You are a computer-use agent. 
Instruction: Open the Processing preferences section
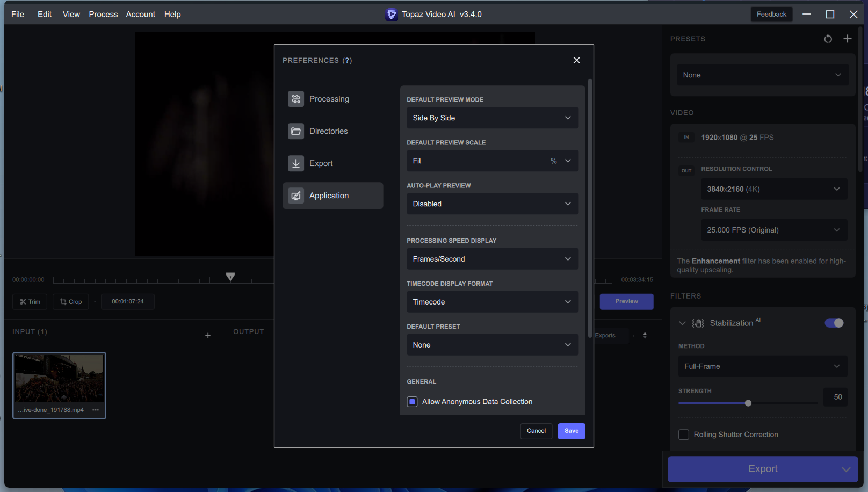click(332, 99)
